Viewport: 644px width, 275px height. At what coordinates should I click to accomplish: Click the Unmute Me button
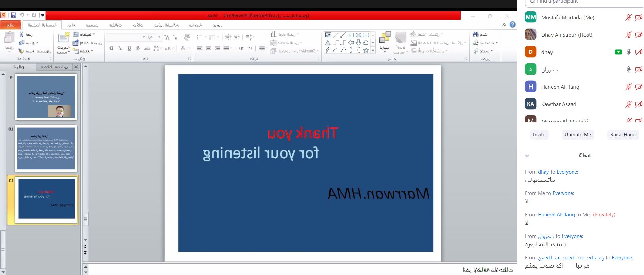578,135
